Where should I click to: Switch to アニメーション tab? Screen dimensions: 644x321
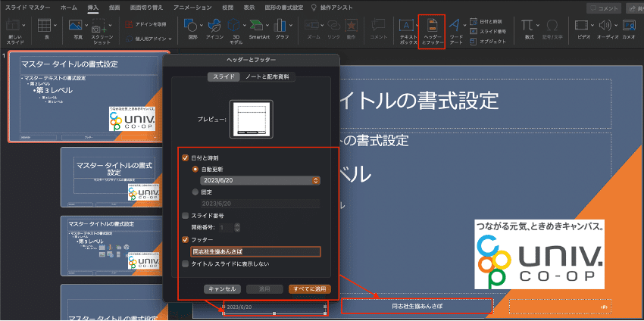point(192,8)
